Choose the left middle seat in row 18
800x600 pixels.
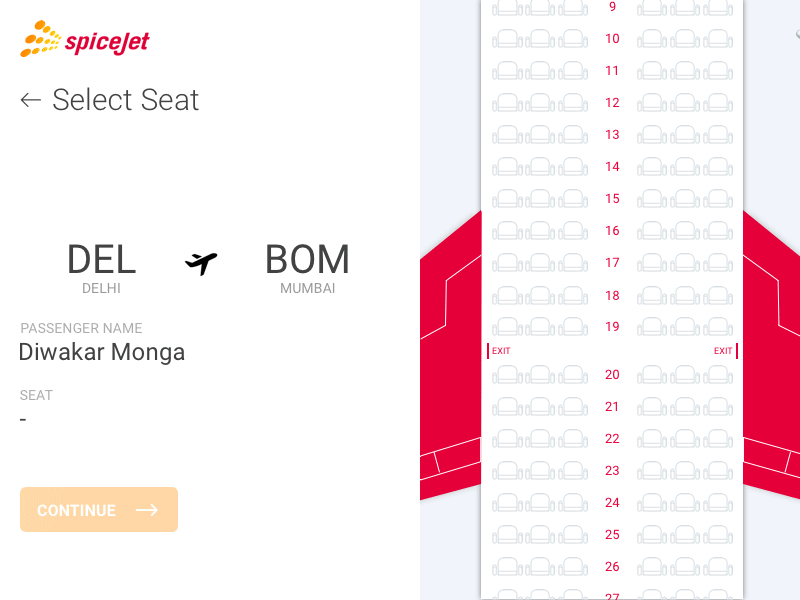tap(540, 296)
